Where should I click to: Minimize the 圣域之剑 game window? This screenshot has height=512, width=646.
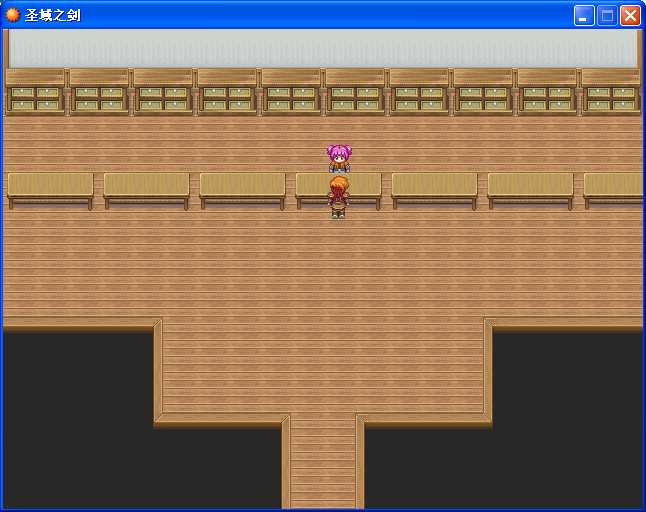584,16
